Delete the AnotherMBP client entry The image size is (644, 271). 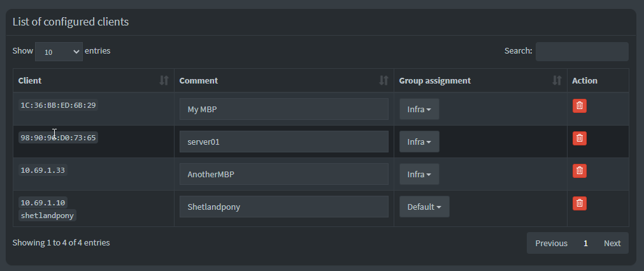pos(580,171)
